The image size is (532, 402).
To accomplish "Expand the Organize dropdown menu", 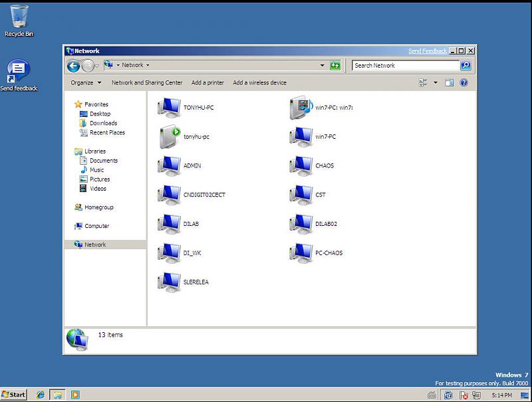I will pos(86,83).
